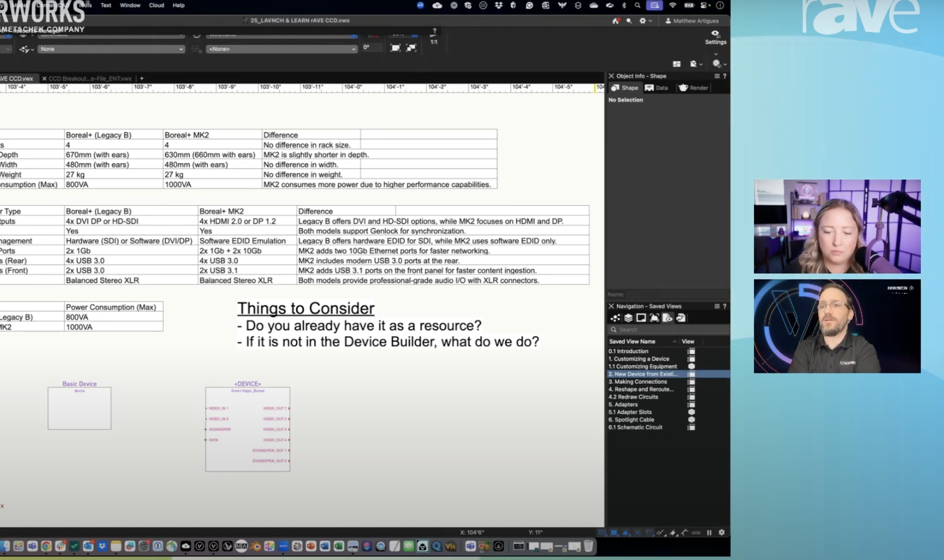This screenshot has width=944, height=560.
Task: Open the 'None' saved view dropdown
Action: [111, 49]
